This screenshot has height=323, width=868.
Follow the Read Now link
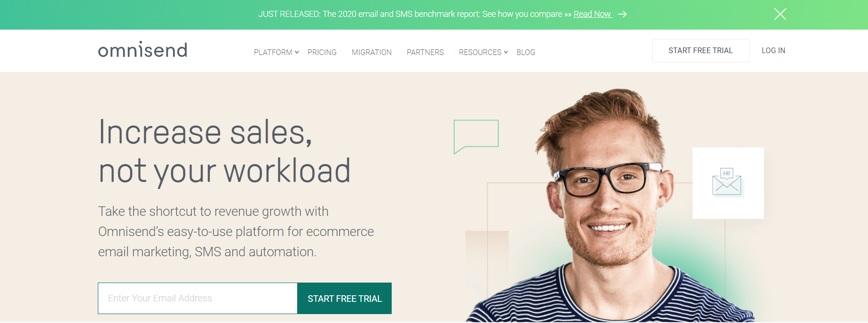click(x=592, y=14)
